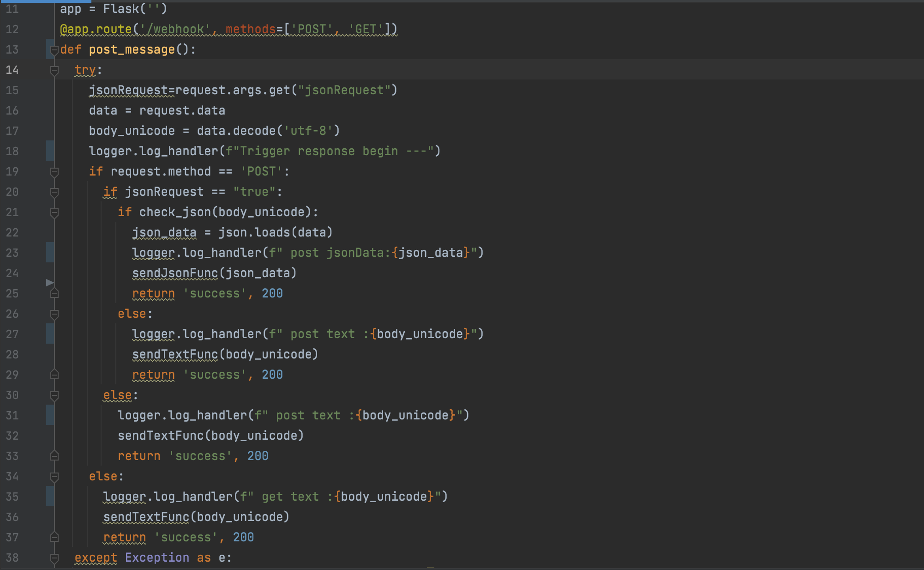This screenshot has height=570, width=924.
Task: Click the '@app.route' decorator text
Action: pyautogui.click(x=96, y=29)
